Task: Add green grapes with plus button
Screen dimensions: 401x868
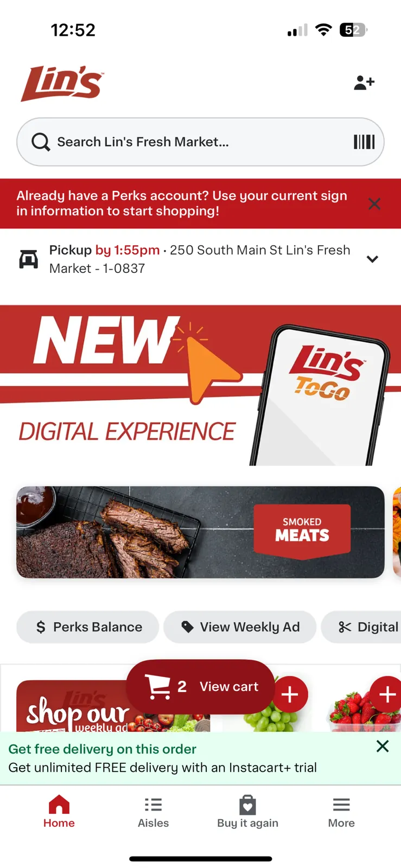Action: click(x=290, y=694)
